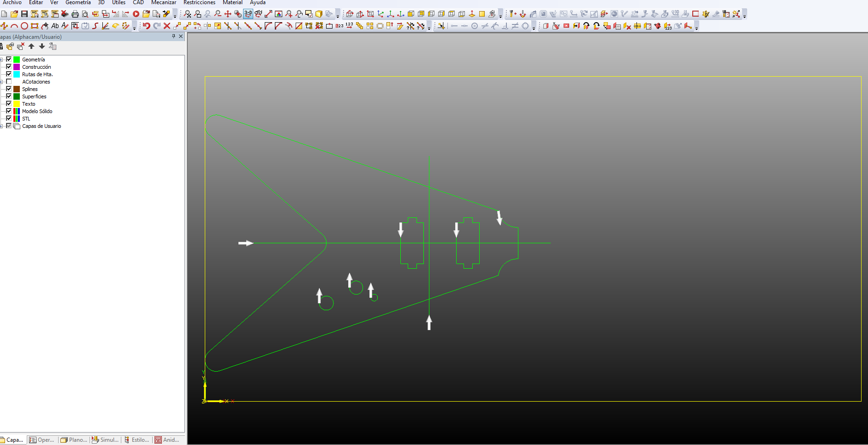The height and width of the screenshot is (445, 868).
Task: Toggle Splines layer checkbox
Action: (x=9, y=89)
